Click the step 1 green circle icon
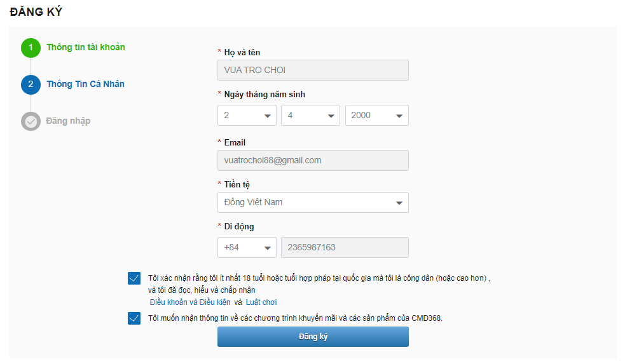 31,48
